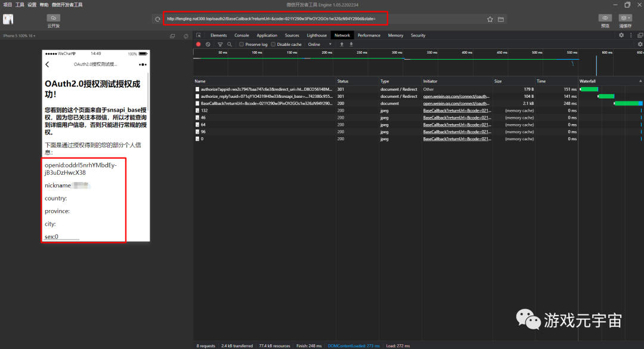Select the Network tab
This screenshot has height=349, width=644.
(342, 35)
